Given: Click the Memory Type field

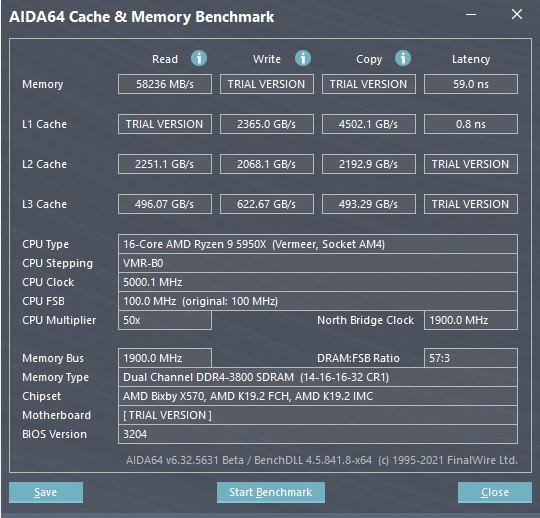Looking at the screenshot, I should pyautogui.click(x=318, y=377).
